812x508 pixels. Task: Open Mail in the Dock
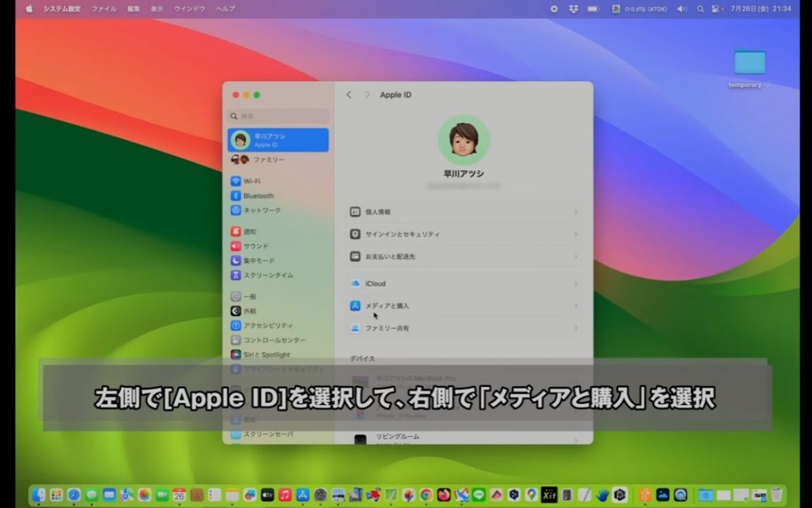coord(109,494)
